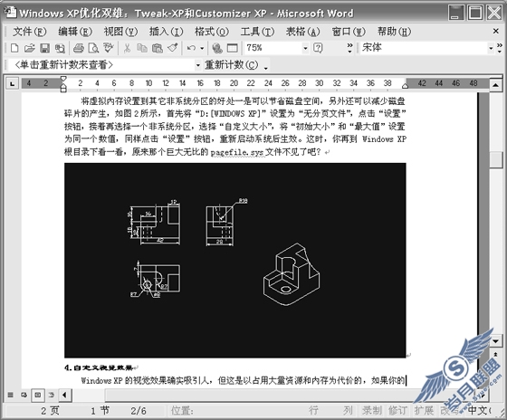
Task: Switch to Print Layout view
Action: [x=38, y=395]
